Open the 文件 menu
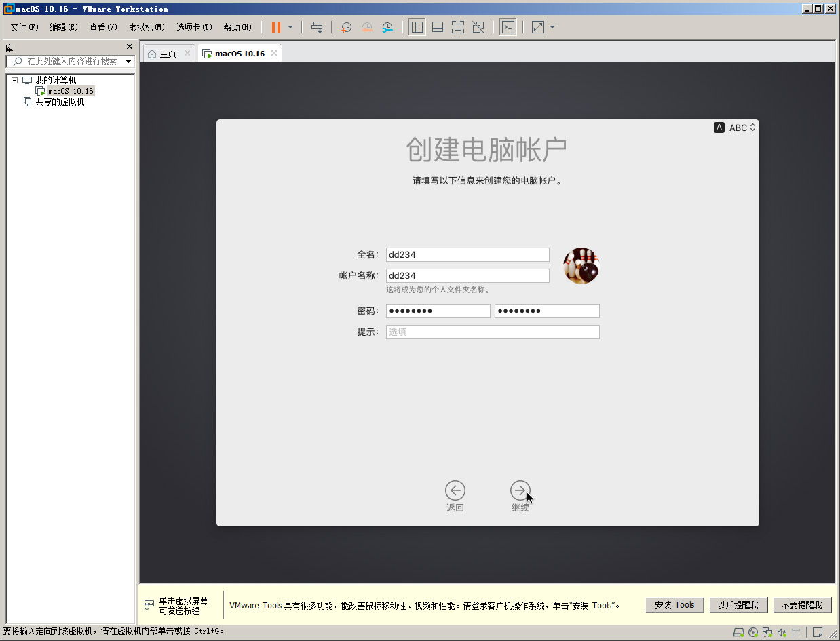Image resolution: width=840 pixels, height=641 pixels. coord(24,27)
